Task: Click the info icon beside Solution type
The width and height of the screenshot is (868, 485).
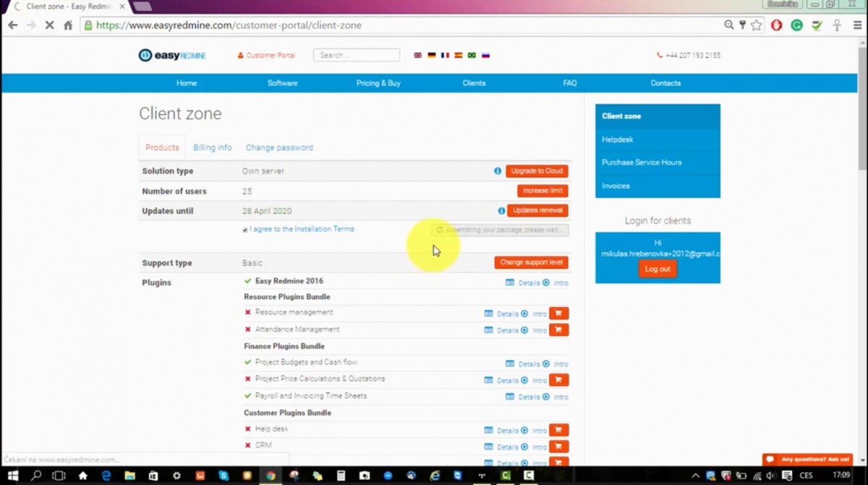Action: pyautogui.click(x=496, y=171)
